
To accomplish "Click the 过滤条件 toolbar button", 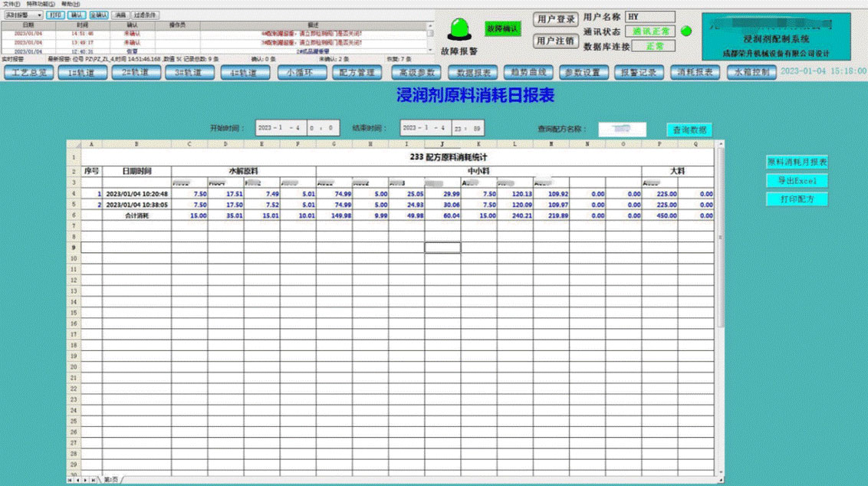I will tap(145, 15).
